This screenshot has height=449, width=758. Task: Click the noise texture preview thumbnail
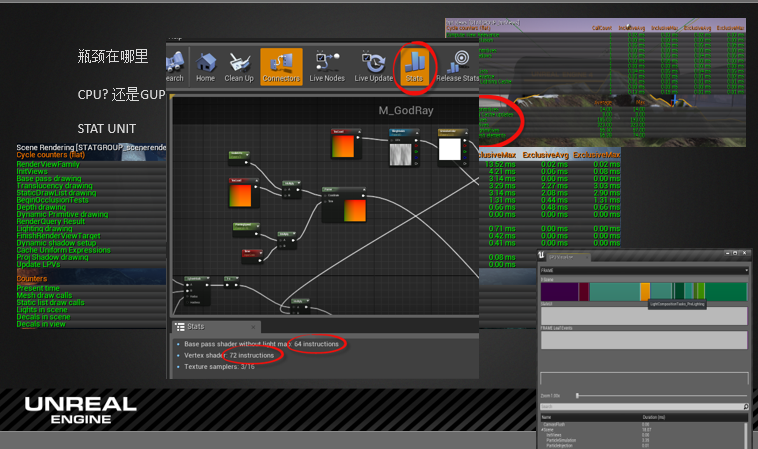click(400, 154)
